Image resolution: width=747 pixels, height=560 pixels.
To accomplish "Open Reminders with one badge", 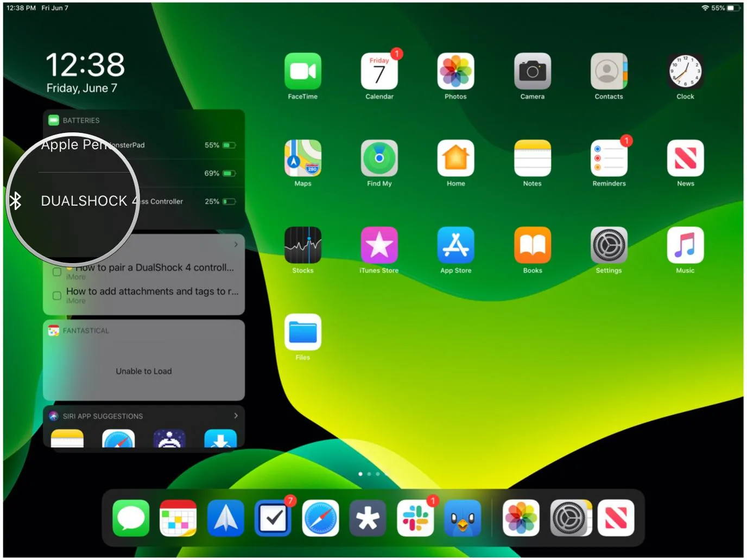I will 609,158.
